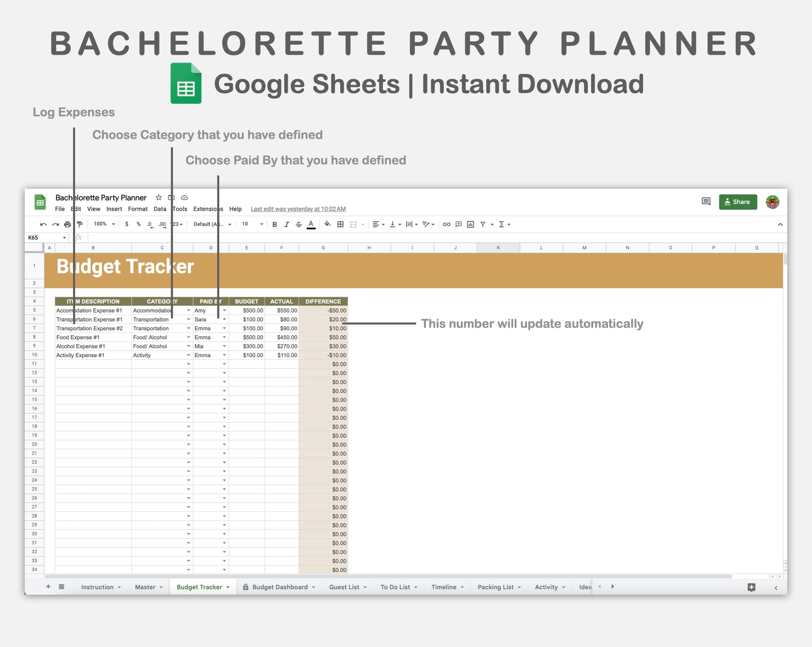Open the Format menu
The image size is (812, 647).
pos(138,209)
